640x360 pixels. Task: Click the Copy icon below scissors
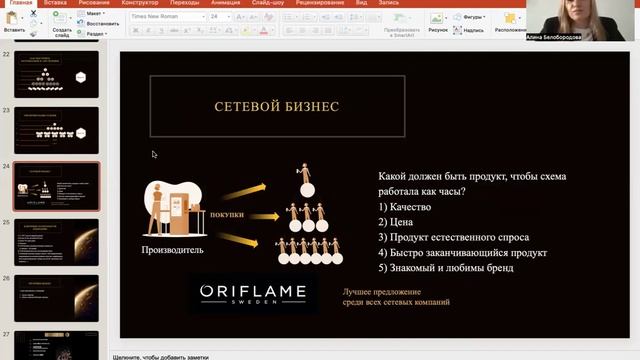[33, 23]
